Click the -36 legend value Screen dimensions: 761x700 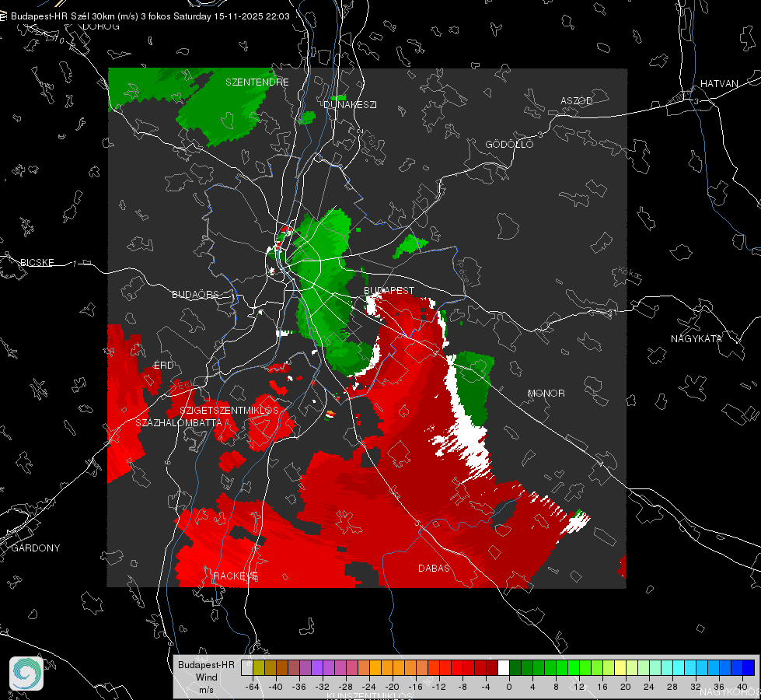[x=299, y=687]
